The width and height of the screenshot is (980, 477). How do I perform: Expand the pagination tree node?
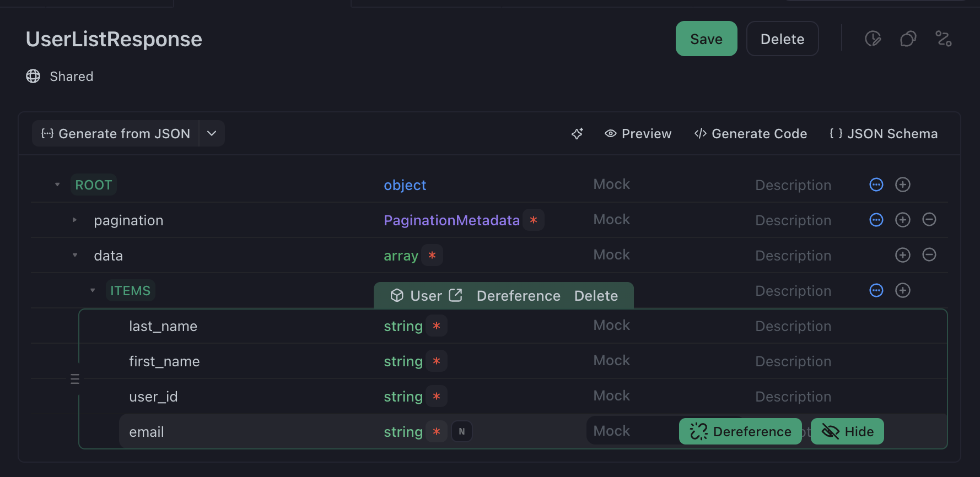75,220
